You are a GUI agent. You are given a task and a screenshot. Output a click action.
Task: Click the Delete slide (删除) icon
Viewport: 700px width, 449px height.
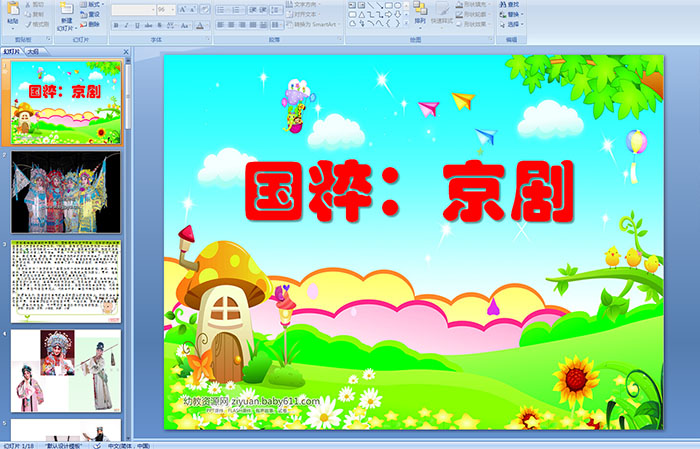[x=94, y=24]
